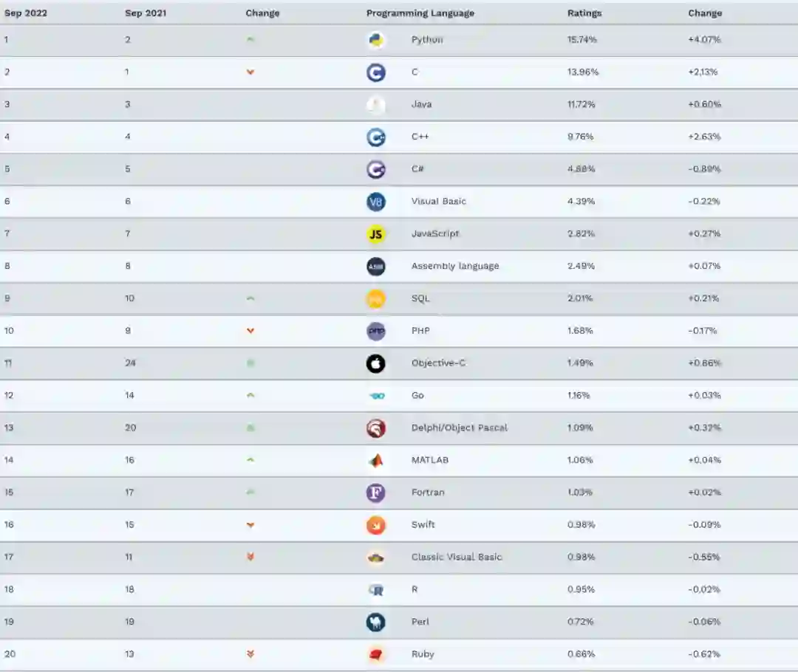Click the Fortran F logo icon
Screen dimensions: 798x672
tap(376, 493)
